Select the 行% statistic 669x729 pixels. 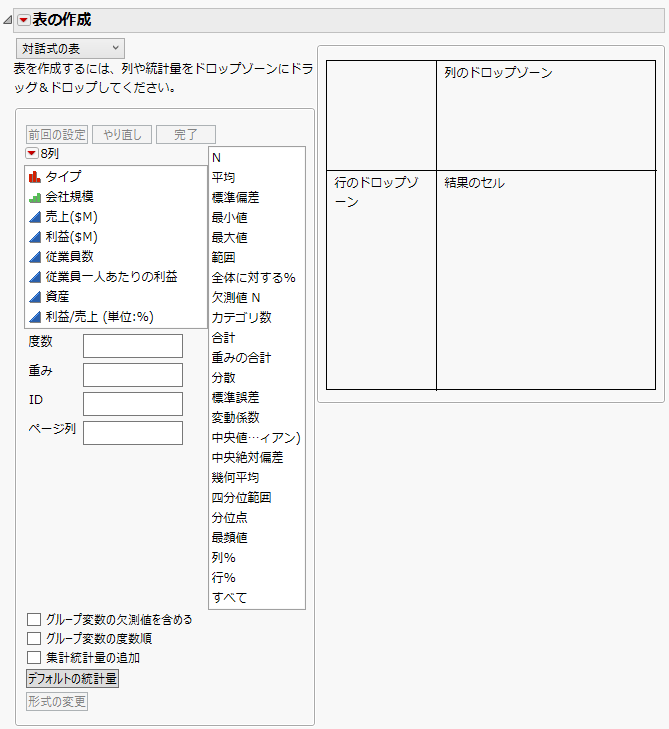(x=224, y=577)
